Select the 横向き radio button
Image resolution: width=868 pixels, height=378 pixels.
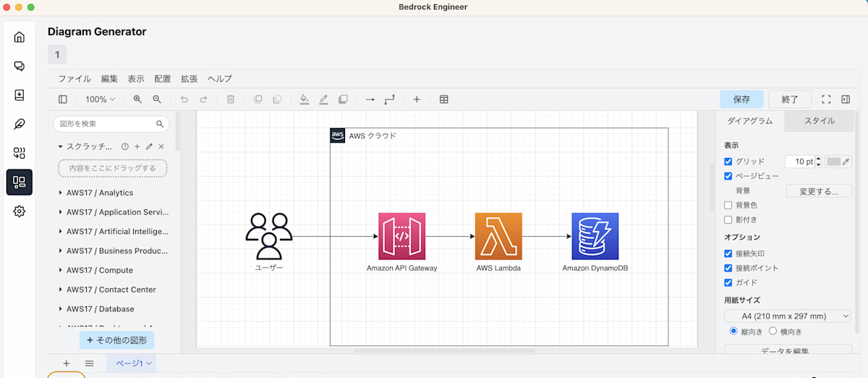click(x=773, y=331)
